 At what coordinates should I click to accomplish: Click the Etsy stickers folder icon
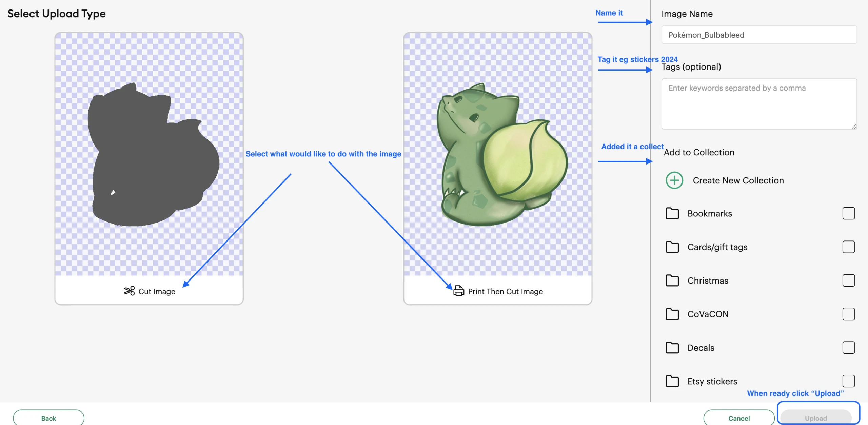[x=672, y=381]
